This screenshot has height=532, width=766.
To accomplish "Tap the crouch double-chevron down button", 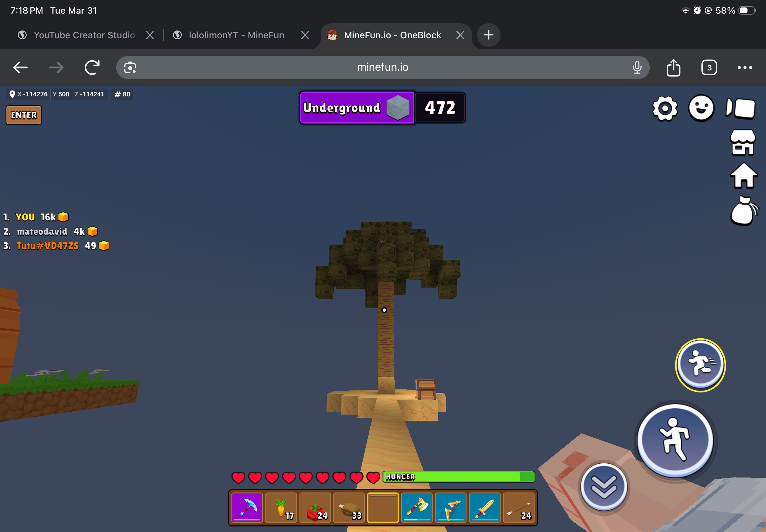I will (x=603, y=487).
